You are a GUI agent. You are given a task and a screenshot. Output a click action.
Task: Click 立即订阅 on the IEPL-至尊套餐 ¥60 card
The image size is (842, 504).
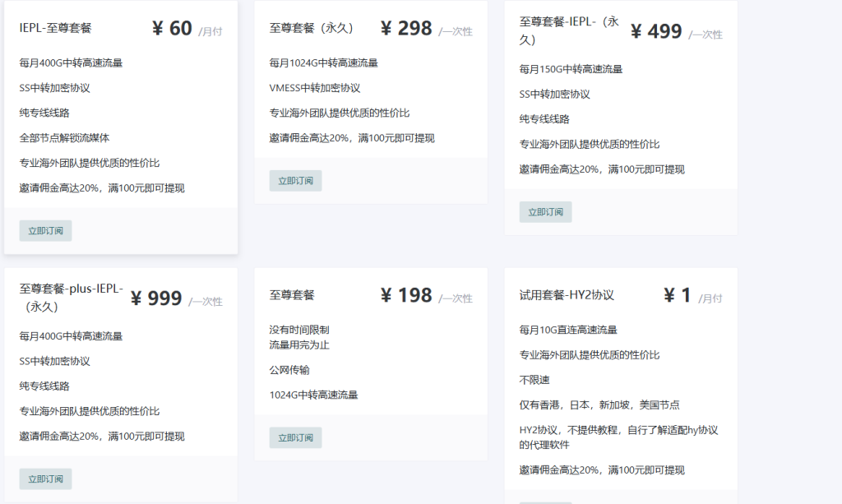tap(45, 231)
